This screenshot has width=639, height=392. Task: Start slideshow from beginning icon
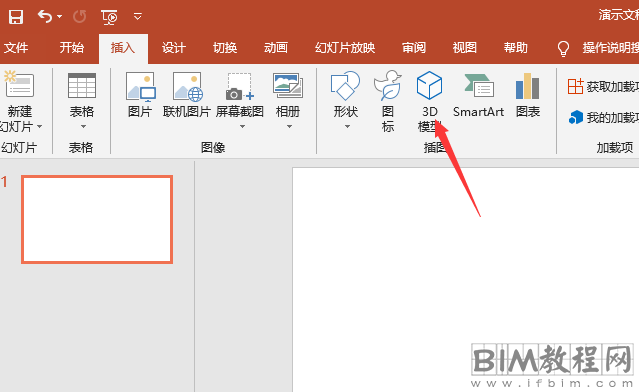coord(109,17)
